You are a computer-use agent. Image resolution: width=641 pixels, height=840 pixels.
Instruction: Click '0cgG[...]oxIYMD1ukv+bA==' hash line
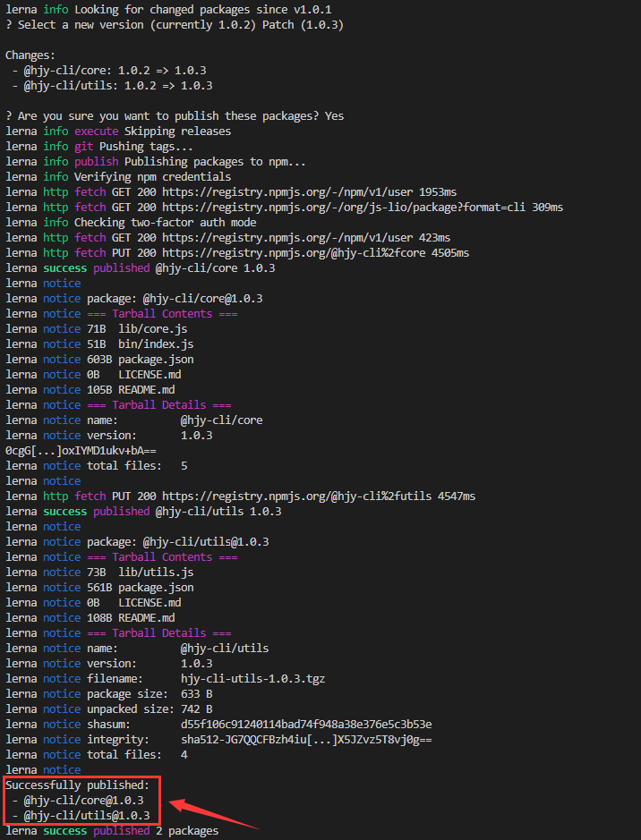point(81,451)
